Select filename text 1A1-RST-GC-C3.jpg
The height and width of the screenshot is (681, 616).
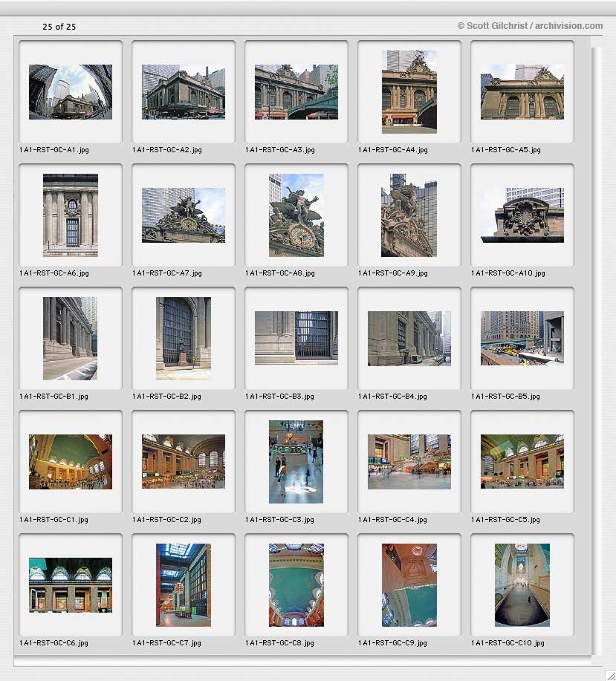click(279, 520)
